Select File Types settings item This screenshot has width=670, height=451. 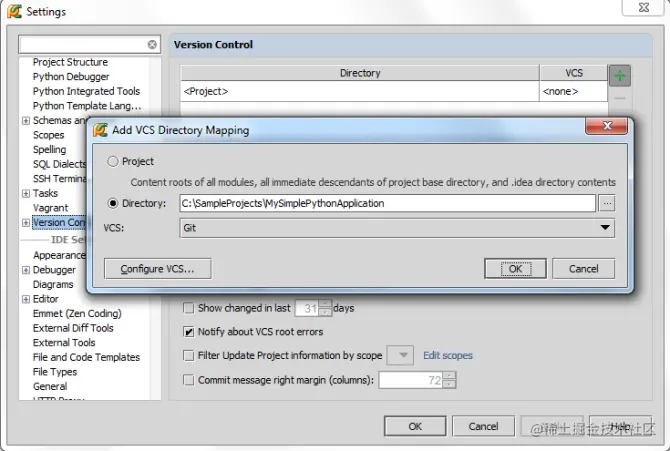click(x=55, y=372)
